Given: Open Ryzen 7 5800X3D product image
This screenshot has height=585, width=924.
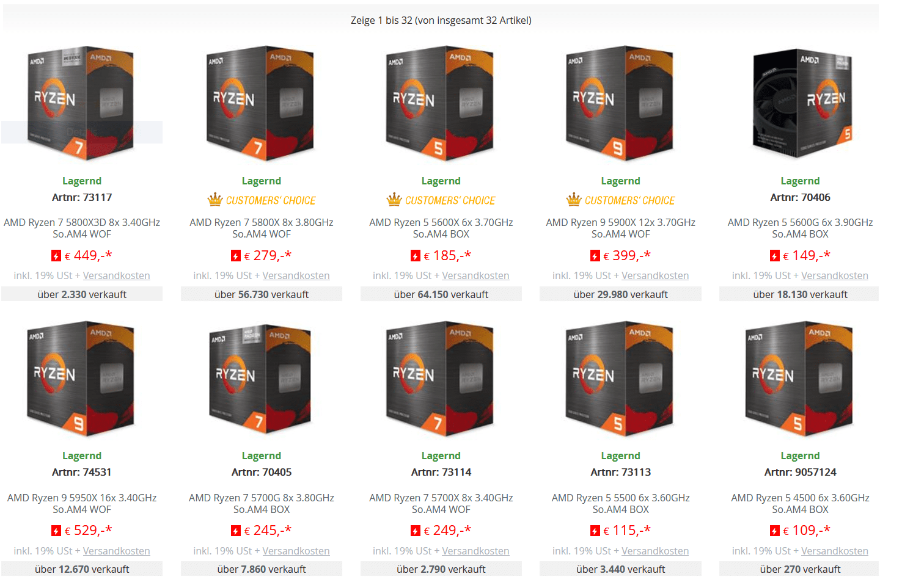Looking at the screenshot, I should (82, 103).
